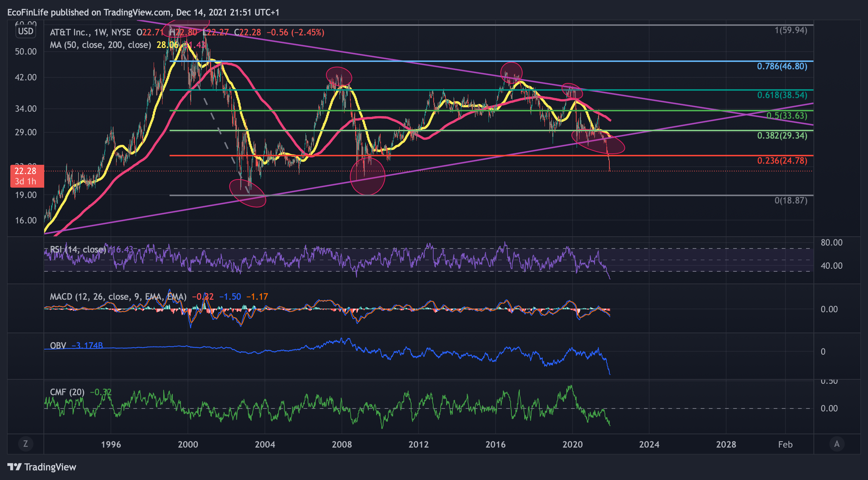Click the 2020 label on time axis
The height and width of the screenshot is (480, 868).
[573, 444]
